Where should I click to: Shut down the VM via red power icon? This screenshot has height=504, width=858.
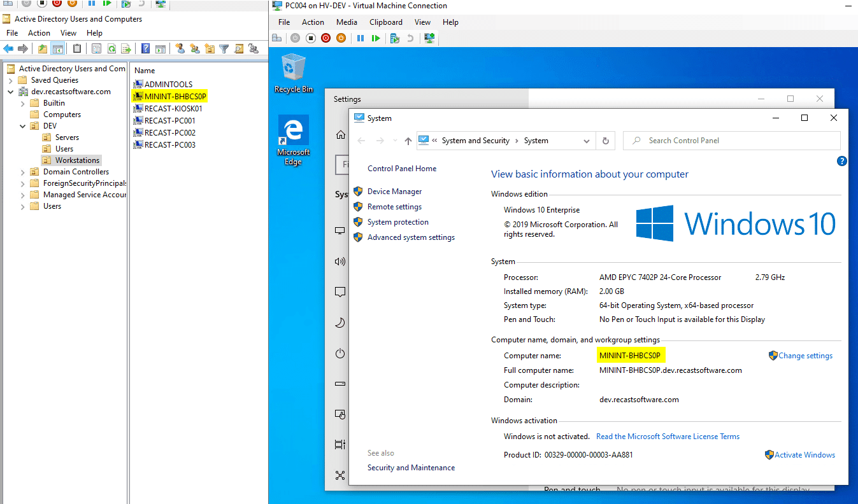pos(325,38)
